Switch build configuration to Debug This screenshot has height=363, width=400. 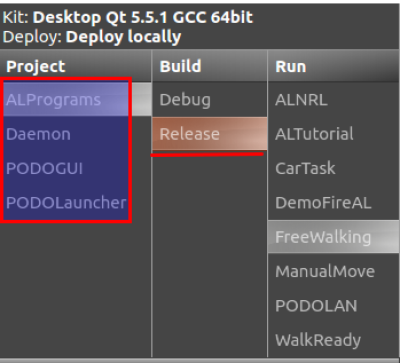click(x=210, y=99)
